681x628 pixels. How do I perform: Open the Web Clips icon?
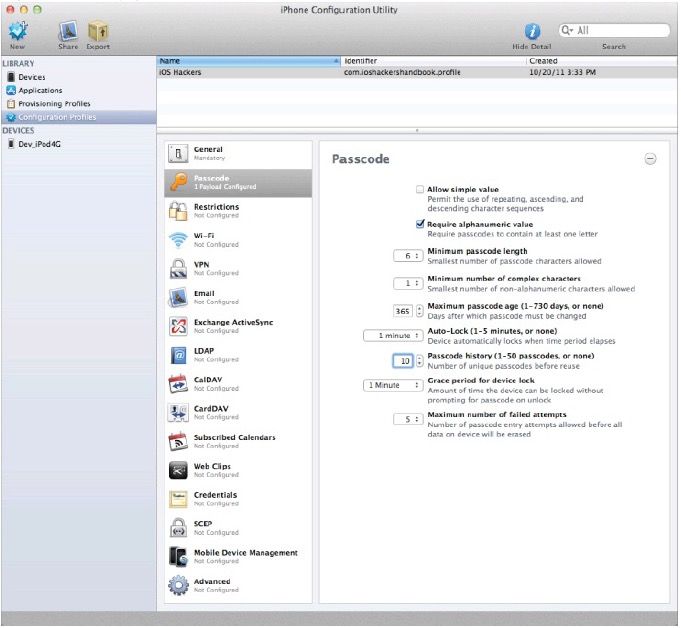tap(178, 470)
